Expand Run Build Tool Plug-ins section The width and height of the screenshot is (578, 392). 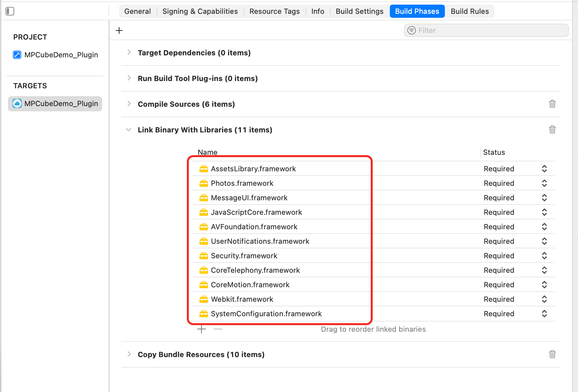click(129, 78)
